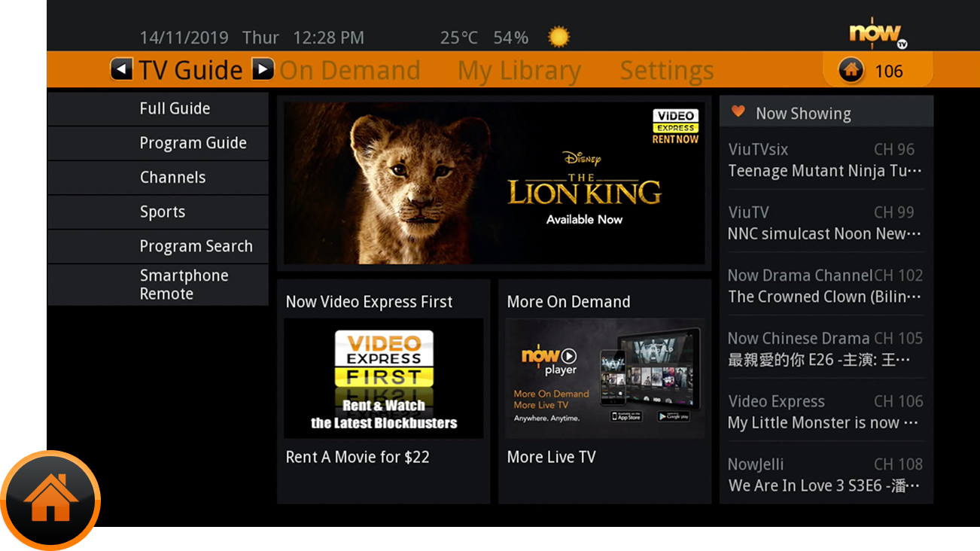This screenshot has width=980, height=551.
Task: Click the Now Showing header
Action: tap(826, 111)
